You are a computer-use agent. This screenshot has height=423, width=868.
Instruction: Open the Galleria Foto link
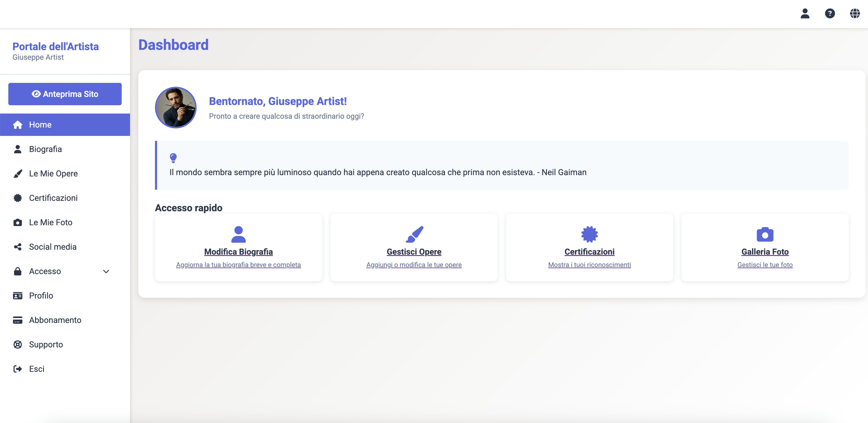pos(765,252)
